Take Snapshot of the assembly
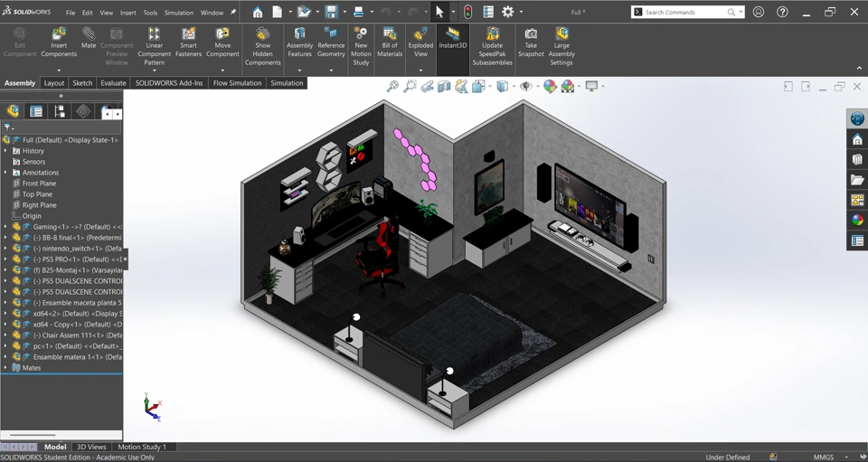Image resolution: width=868 pixels, height=462 pixels. 531,42
